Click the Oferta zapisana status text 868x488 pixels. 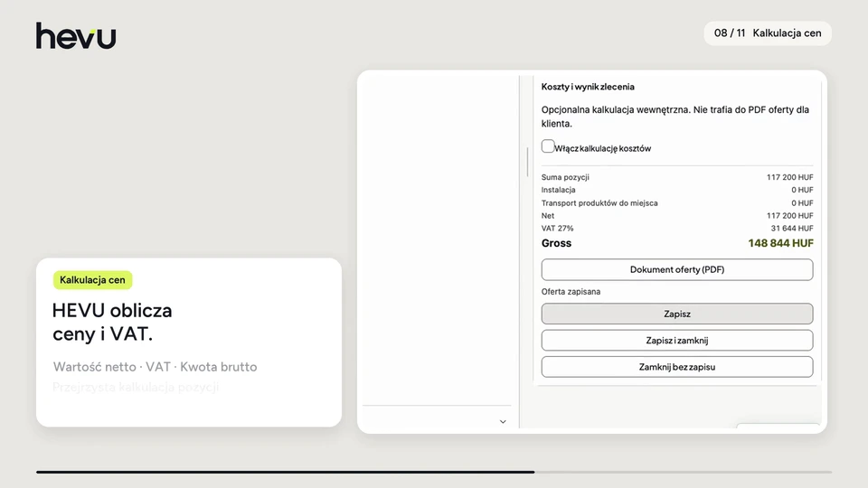pos(571,292)
